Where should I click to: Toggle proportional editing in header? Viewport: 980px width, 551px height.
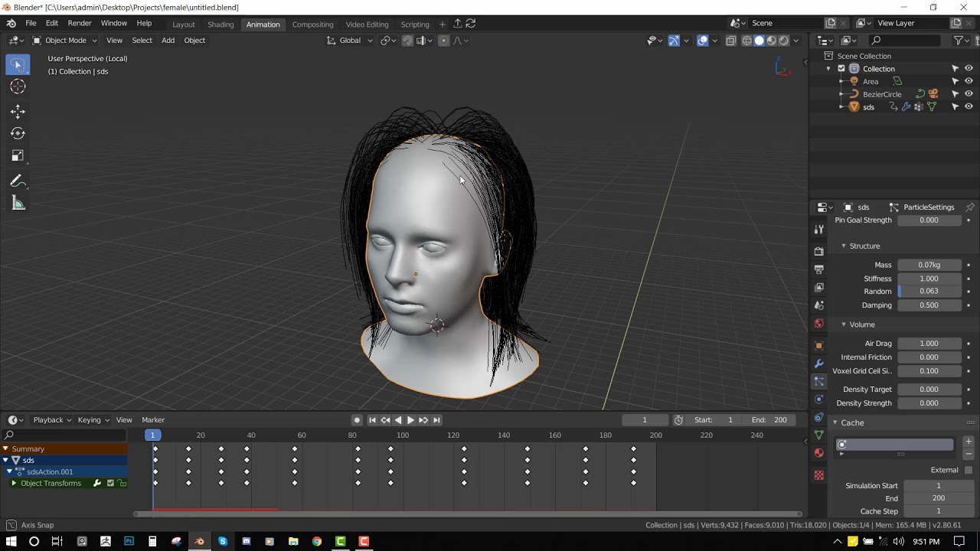[x=443, y=41]
